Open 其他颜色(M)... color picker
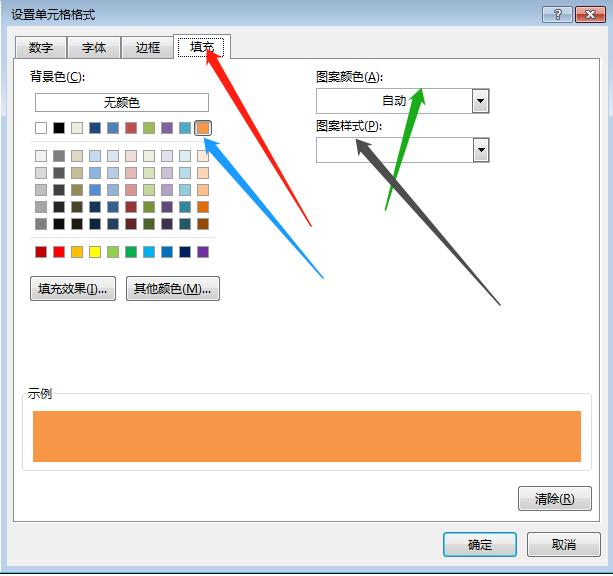The image size is (613, 576). point(173,289)
